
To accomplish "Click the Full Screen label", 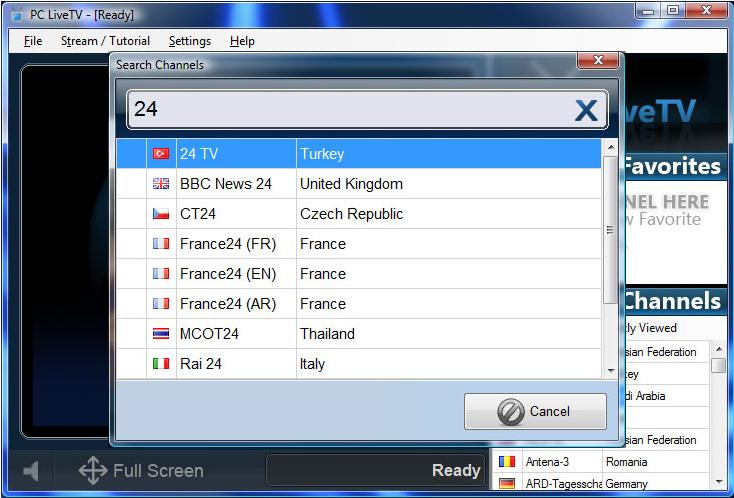I will pyautogui.click(x=158, y=470).
